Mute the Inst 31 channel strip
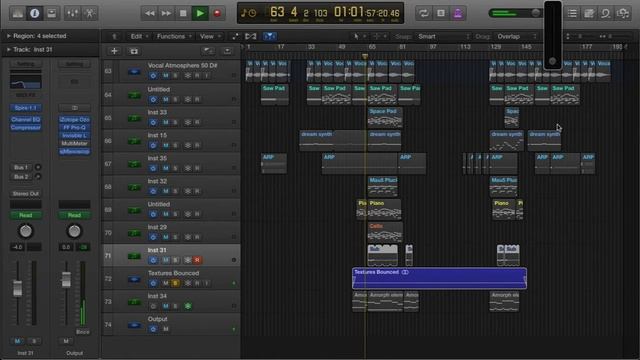 pos(17,341)
